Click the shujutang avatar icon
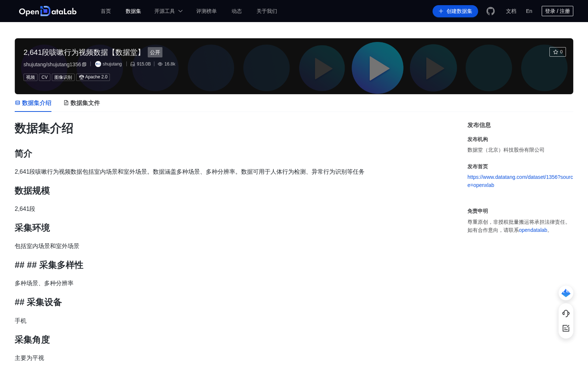 (x=98, y=64)
